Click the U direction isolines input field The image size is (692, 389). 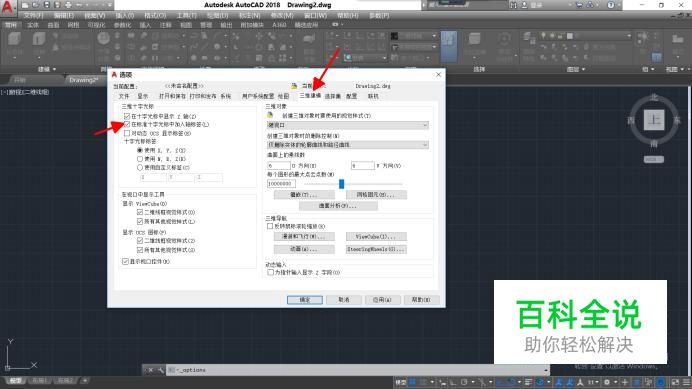click(x=278, y=166)
